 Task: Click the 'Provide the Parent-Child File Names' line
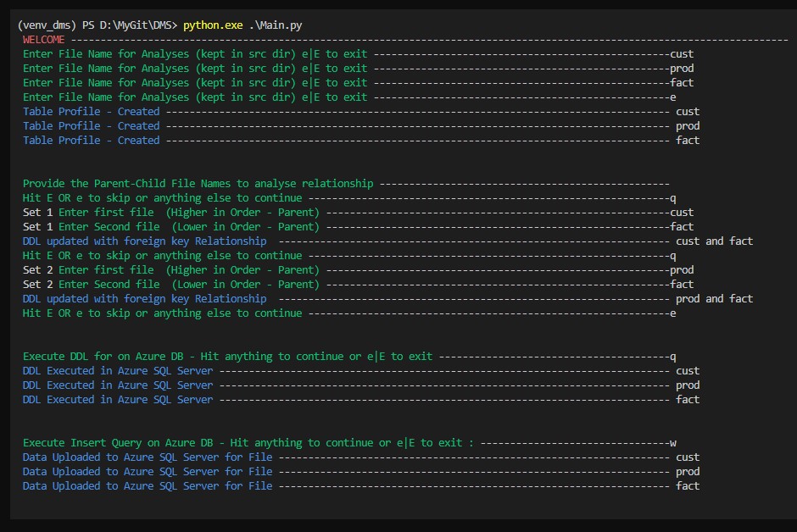(x=198, y=184)
